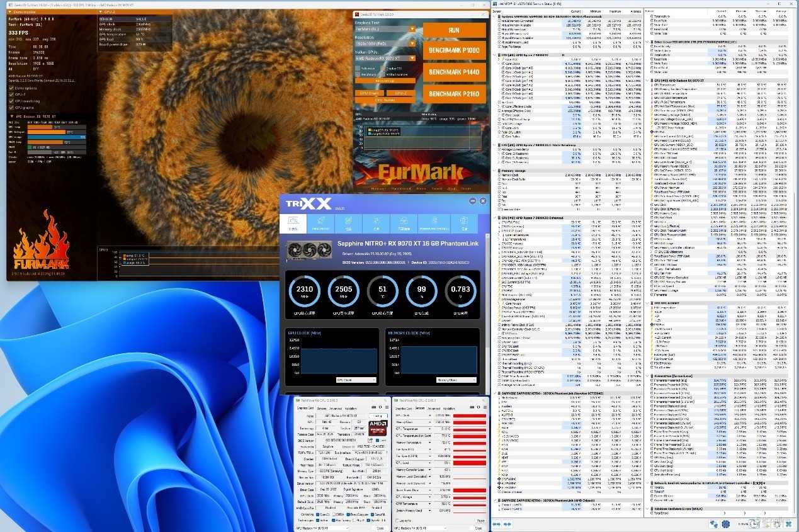Click HWiNFO collapse-arrows icon in bottom bar
Image resolution: width=799 pixels, height=532 pixels.
coord(507,524)
